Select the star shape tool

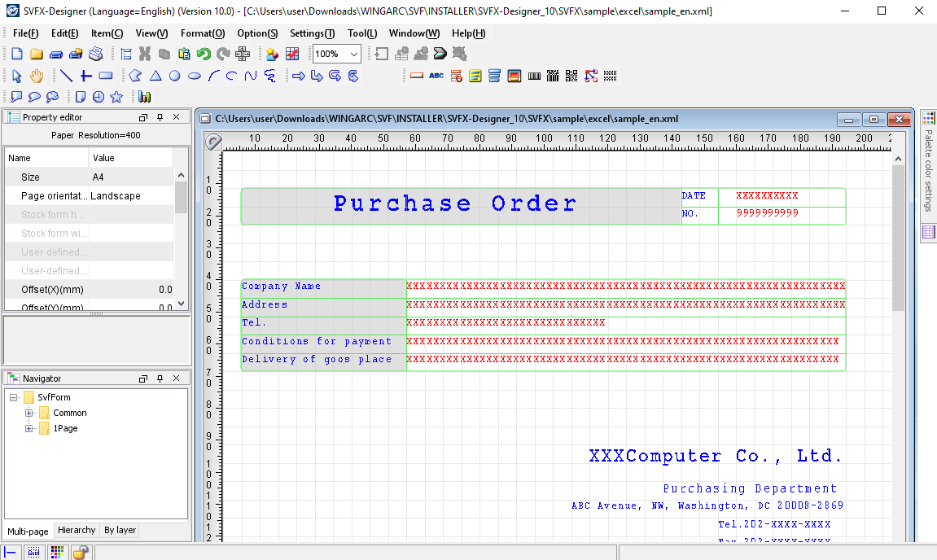pos(116,97)
